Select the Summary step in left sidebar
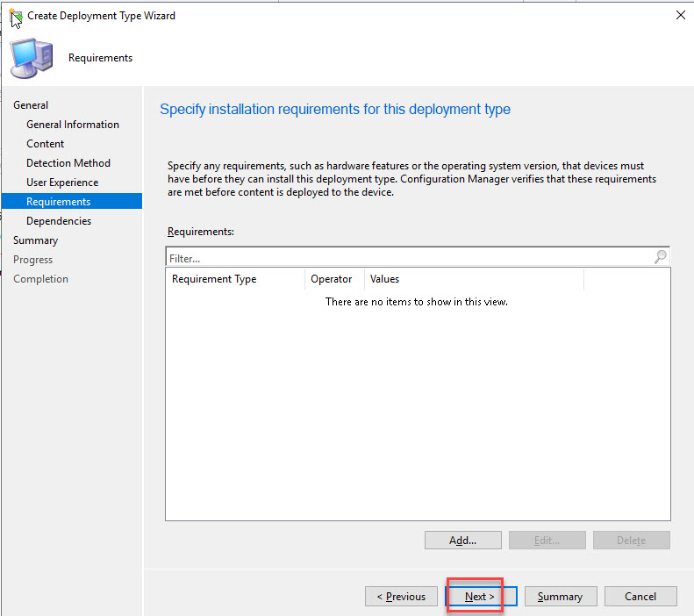 [36, 240]
